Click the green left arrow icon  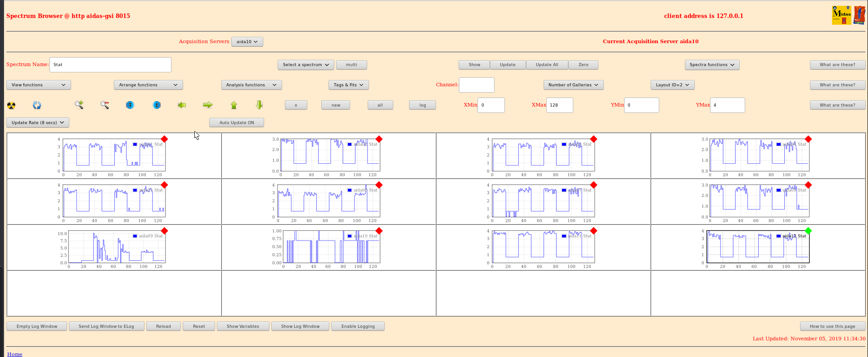pos(182,105)
